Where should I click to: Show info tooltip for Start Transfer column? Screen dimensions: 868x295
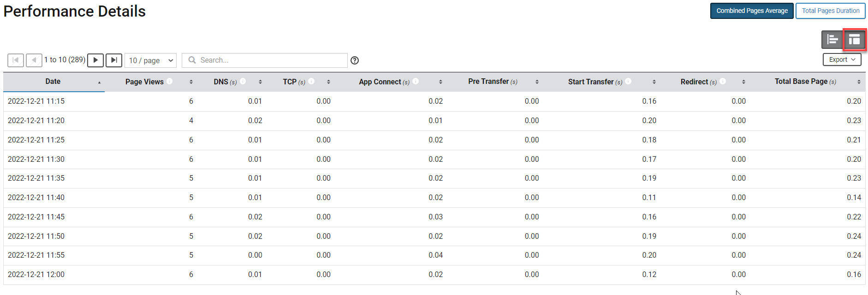click(x=628, y=81)
